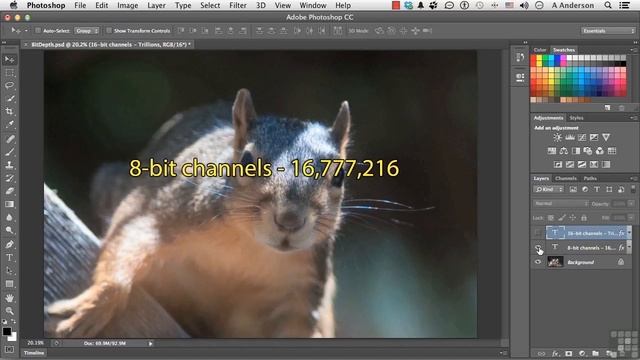The image size is (640, 360).
Task: Select the Horizontal Type tool
Action: (9, 258)
